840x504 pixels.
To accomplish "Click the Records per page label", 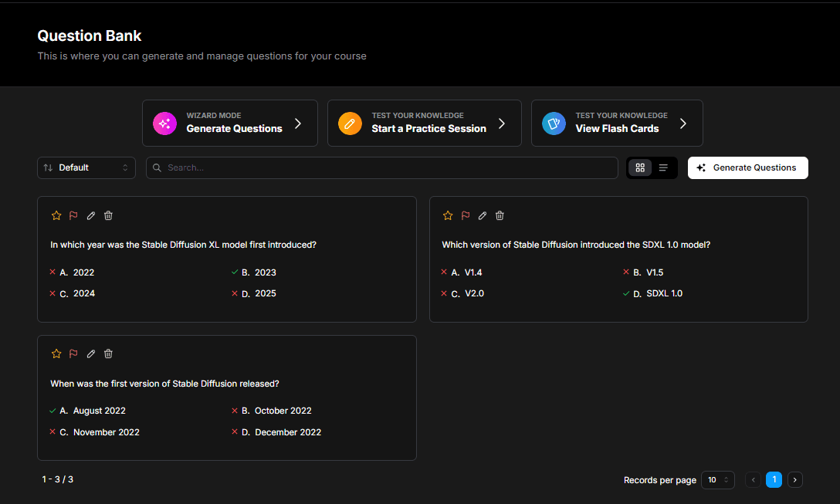I will pos(660,480).
